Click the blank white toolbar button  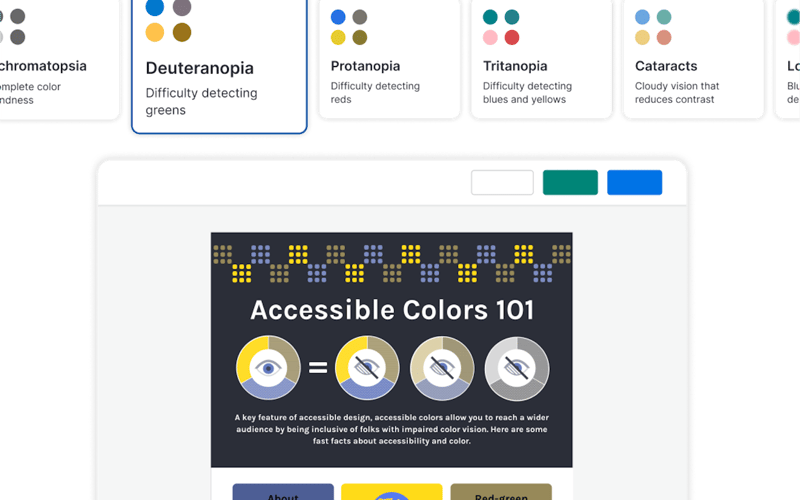(502, 182)
